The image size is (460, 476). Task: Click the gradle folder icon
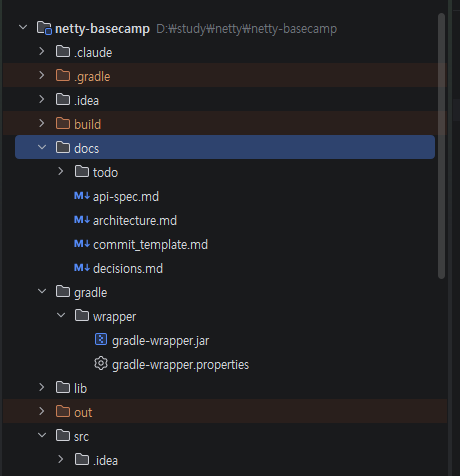[63, 291]
